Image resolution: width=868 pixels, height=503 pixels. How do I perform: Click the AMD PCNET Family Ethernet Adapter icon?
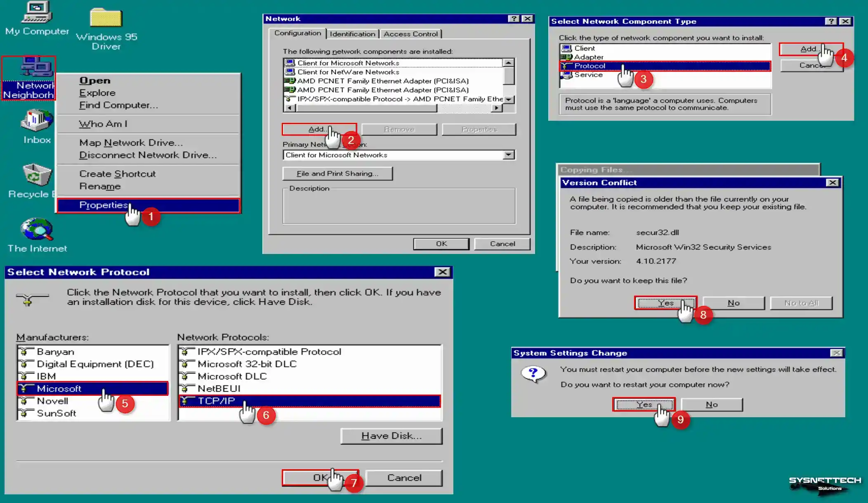(292, 81)
